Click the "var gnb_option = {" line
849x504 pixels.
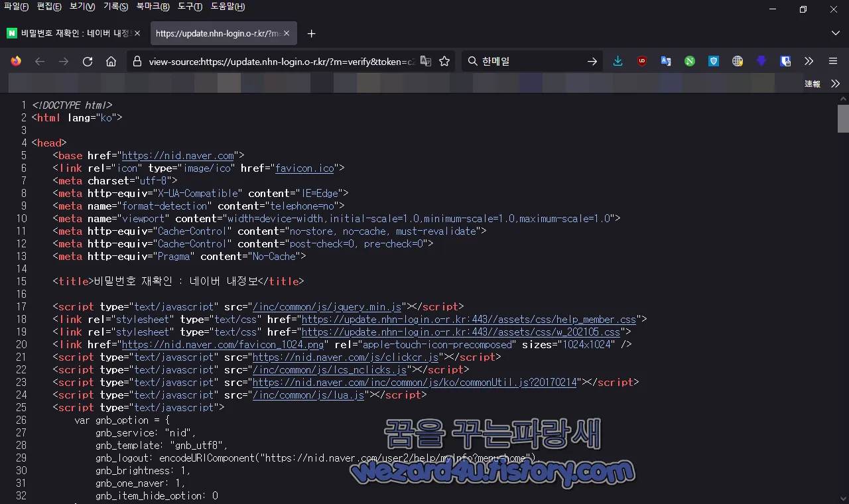(x=122, y=420)
